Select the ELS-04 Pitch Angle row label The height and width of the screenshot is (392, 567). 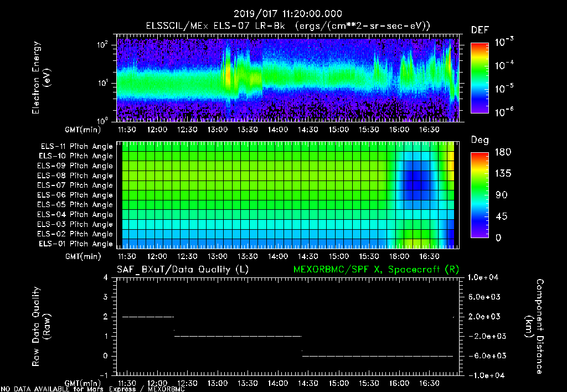tap(75, 214)
